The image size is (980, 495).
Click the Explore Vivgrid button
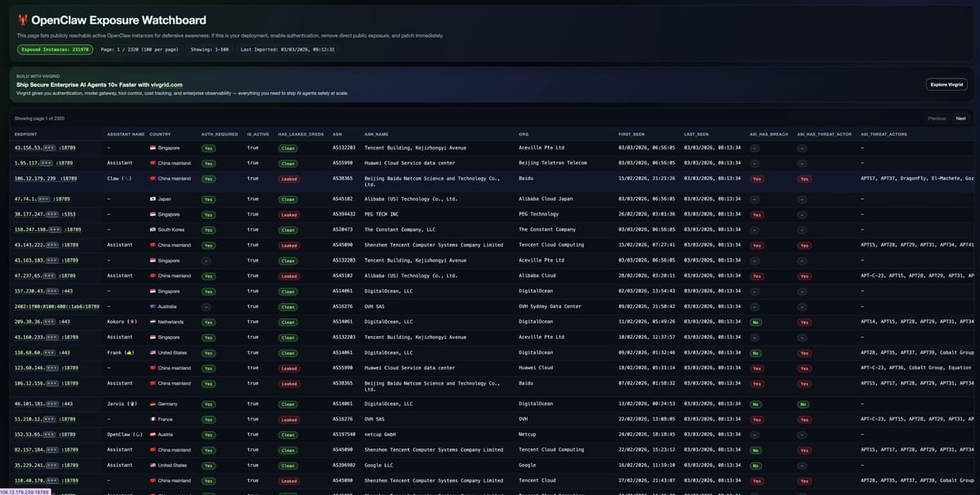pyautogui.click(x=946, y=84)
